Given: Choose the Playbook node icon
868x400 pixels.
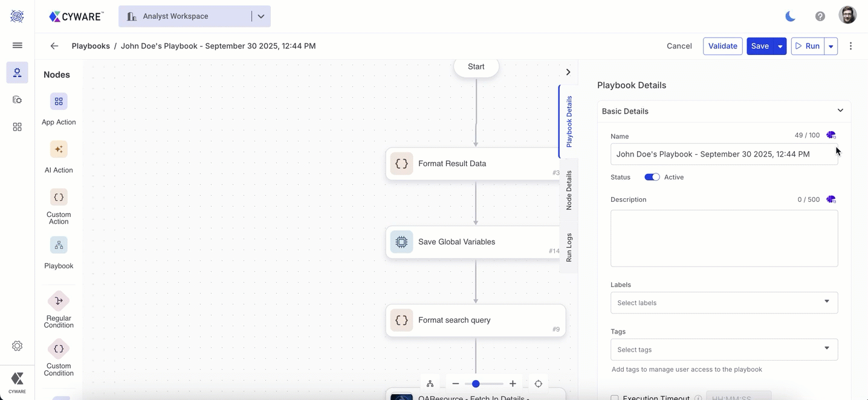Looking at the screenshot, I should 59,245.
